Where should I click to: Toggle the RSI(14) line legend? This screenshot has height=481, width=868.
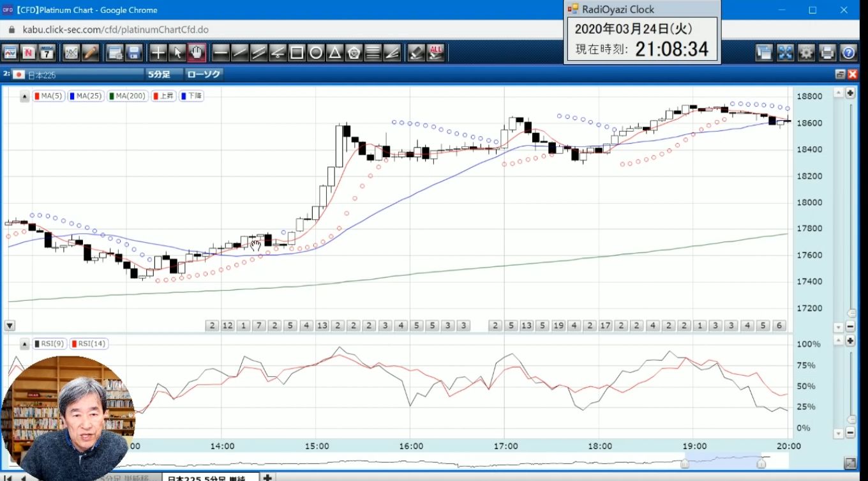pyautogui.click(x=88, y=344)
